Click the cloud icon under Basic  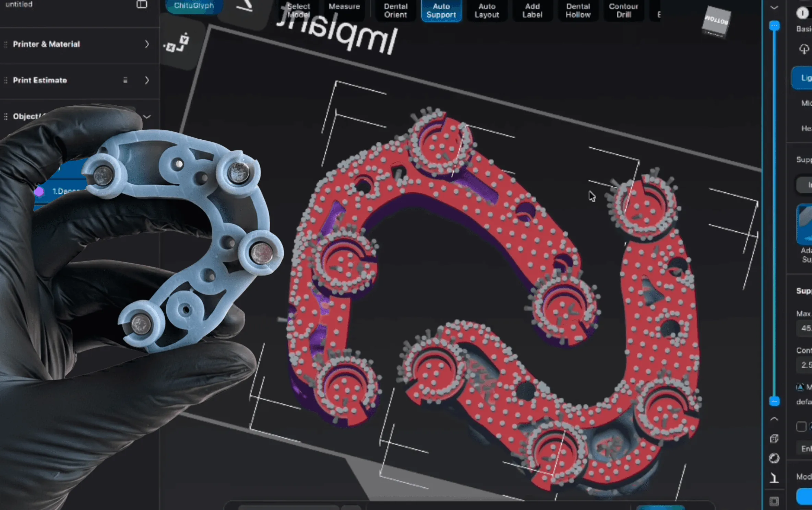[804, 49]
